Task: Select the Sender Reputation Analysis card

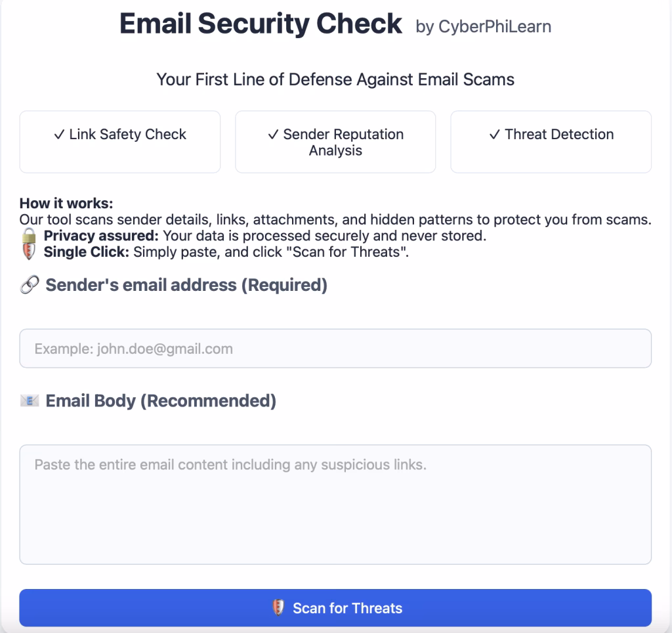Action: (x=335, y=142)
